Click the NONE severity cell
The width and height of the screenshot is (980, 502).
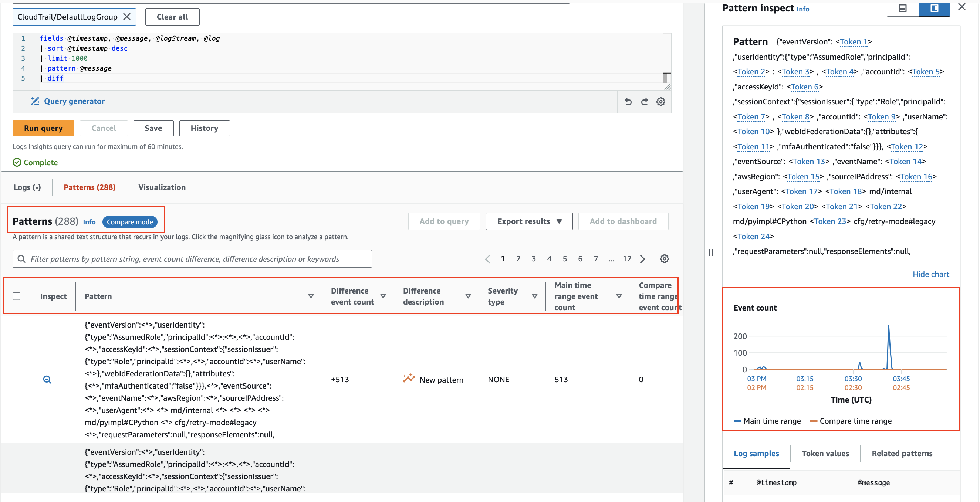(499, 380)
